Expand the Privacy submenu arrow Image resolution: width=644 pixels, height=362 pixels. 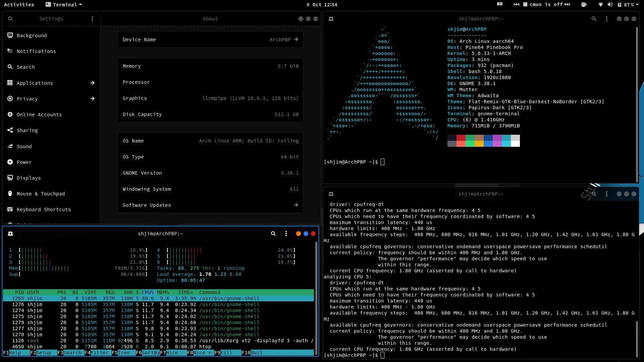(92, 99)
